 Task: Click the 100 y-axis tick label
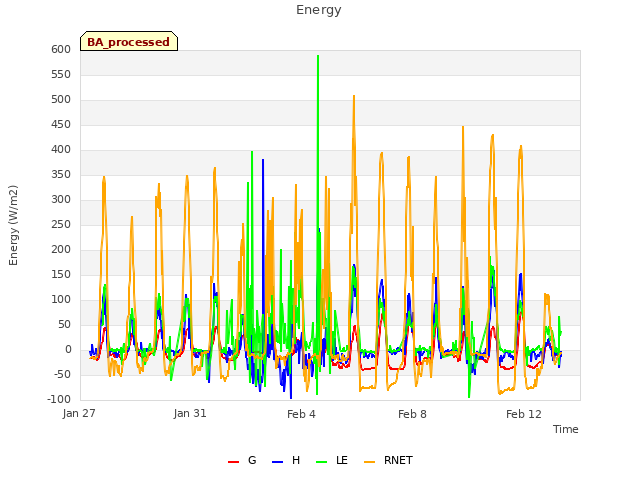click(61, 300)
